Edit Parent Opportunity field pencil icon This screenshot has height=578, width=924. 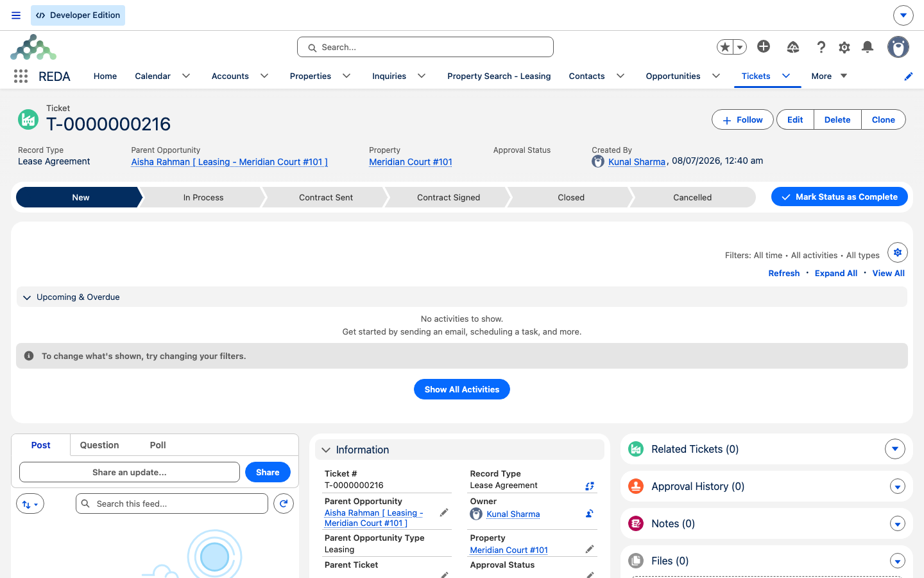(444, 512)
